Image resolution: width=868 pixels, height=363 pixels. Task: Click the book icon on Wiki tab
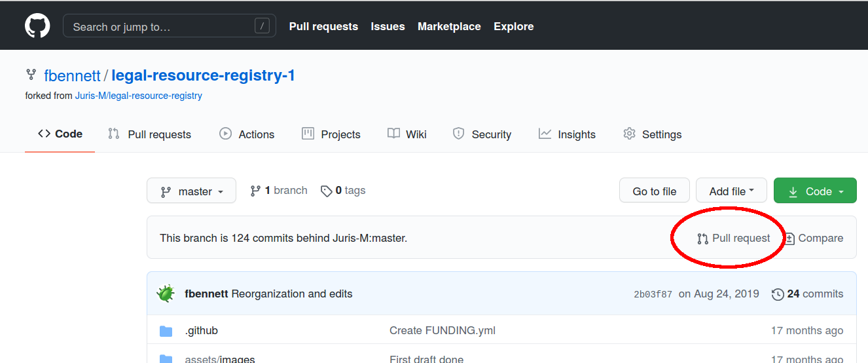(393, 134)
